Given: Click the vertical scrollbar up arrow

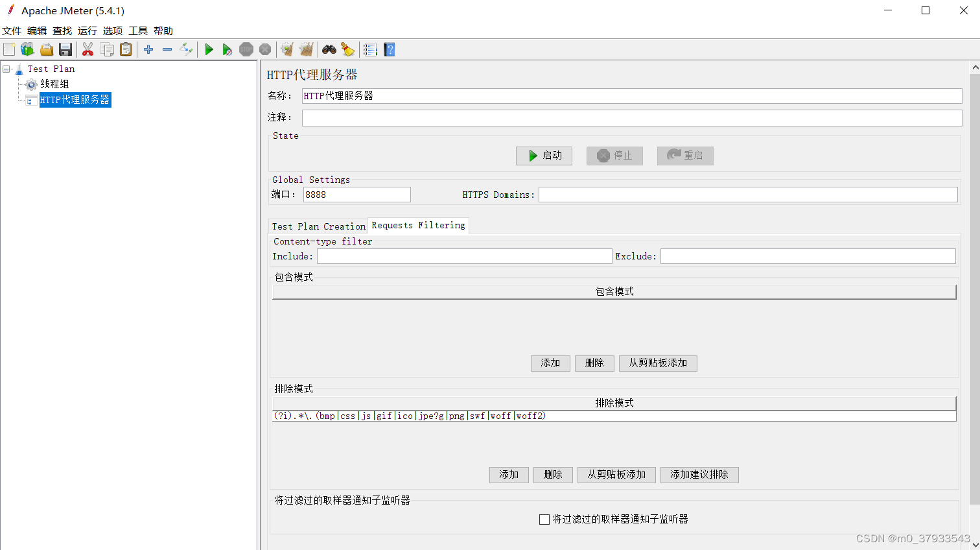Looking at the screenshot, I should pyautogui.click(x=975, y=67).
